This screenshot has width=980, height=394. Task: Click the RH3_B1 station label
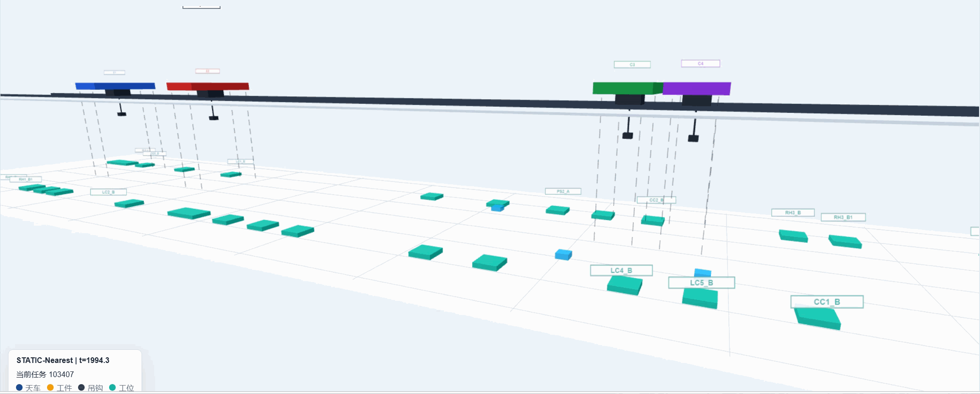(x=843, y=217)
